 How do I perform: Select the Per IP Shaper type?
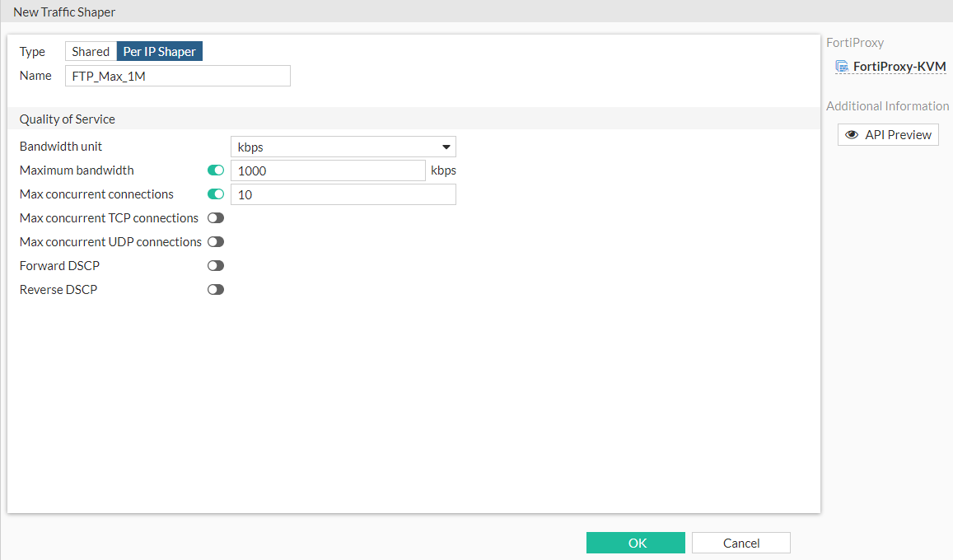pyautogui.click(x=159, y=50)
